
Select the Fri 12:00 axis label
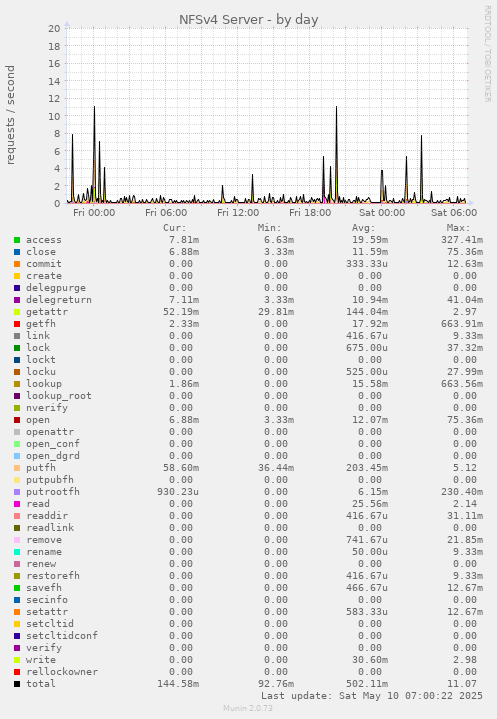[x=238, y=213]
